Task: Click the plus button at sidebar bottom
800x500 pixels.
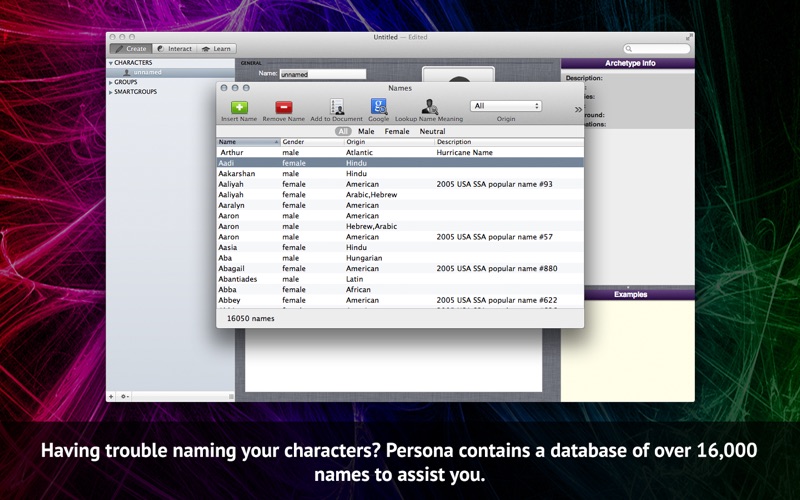Action: point(111,396)
